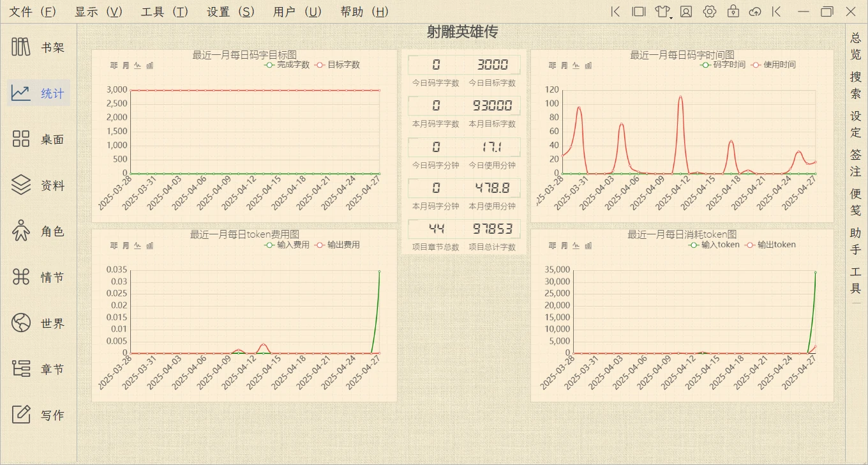Switch 码字目标图 chart to bar chart view
This screenshot has height=465, width=868.
(x=149, y=65)
